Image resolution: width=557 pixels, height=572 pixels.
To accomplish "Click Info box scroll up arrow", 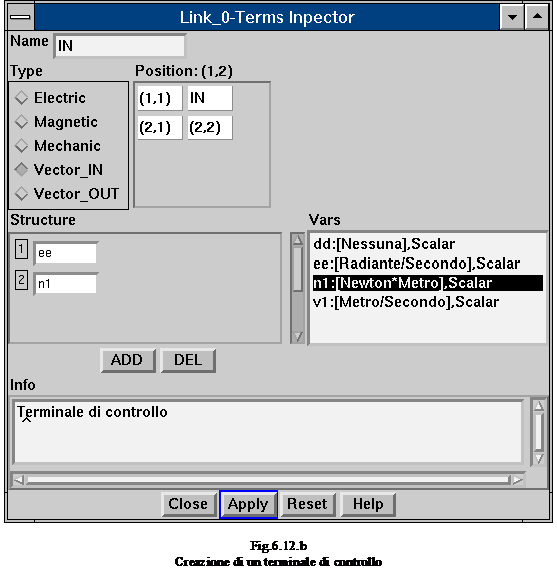I will click(x=539, y=406).
